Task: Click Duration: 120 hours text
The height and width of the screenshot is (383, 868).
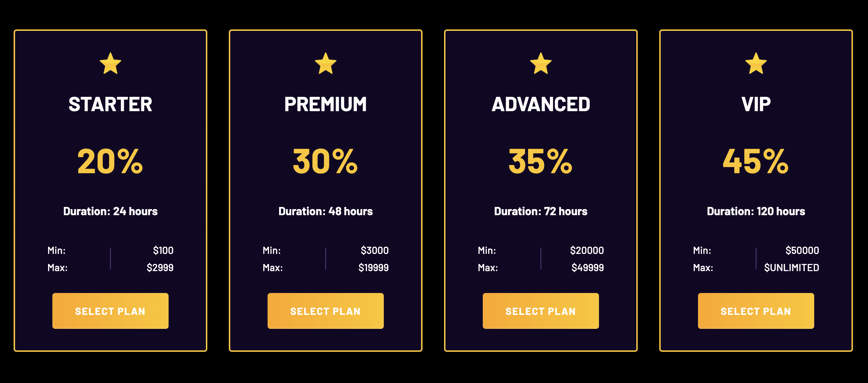Action: pos(756,211)
